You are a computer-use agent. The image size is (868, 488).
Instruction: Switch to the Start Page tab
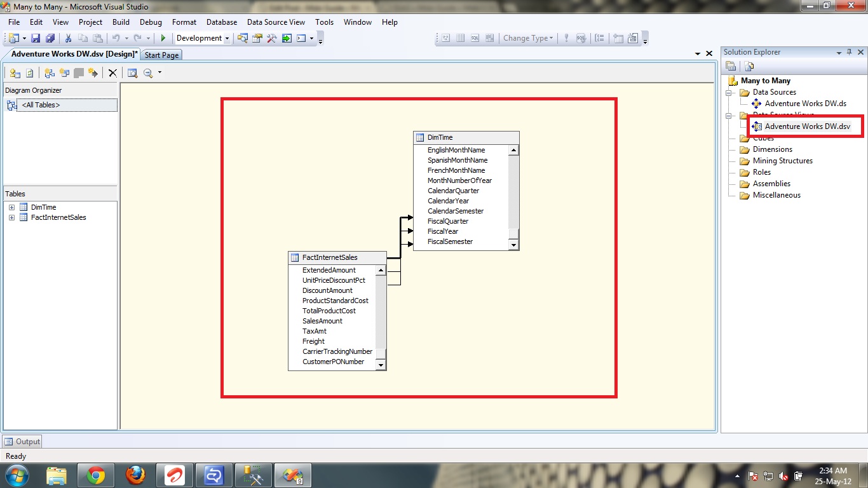(x=161, y=55)
